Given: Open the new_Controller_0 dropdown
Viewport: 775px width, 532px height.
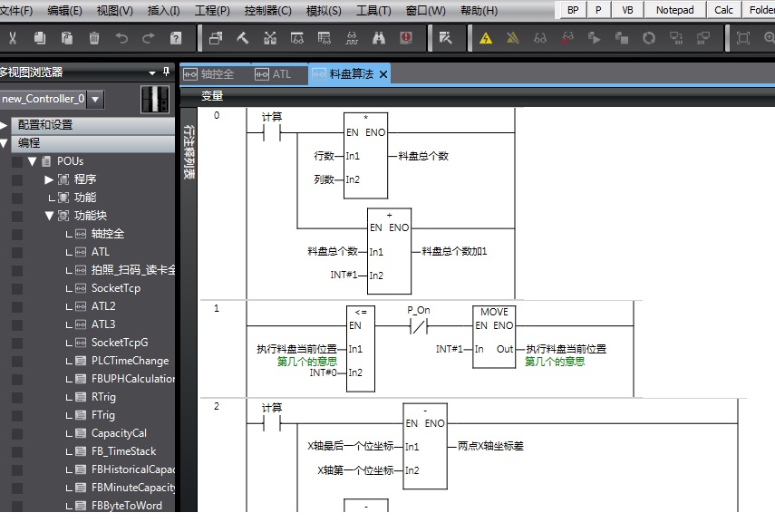Looking at the screenshot, I should tap(96, 99).
